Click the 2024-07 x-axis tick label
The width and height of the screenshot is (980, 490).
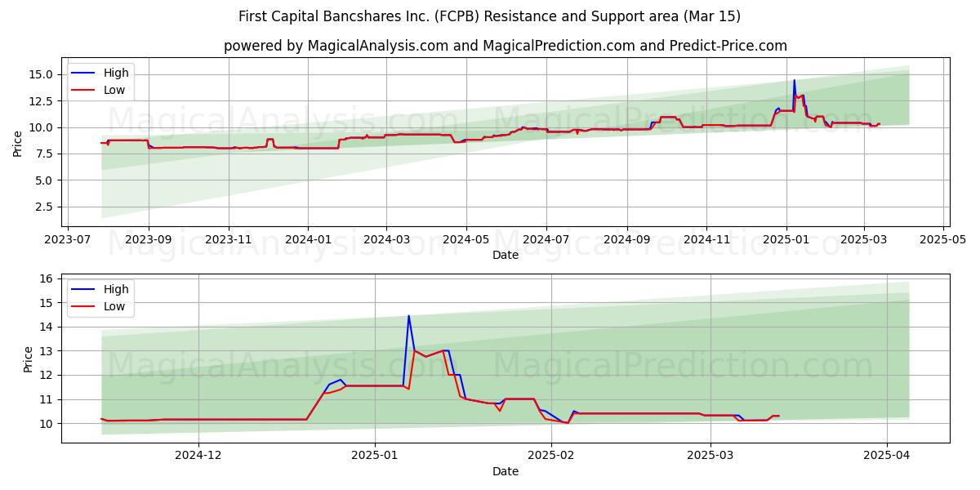pos(546,240)
